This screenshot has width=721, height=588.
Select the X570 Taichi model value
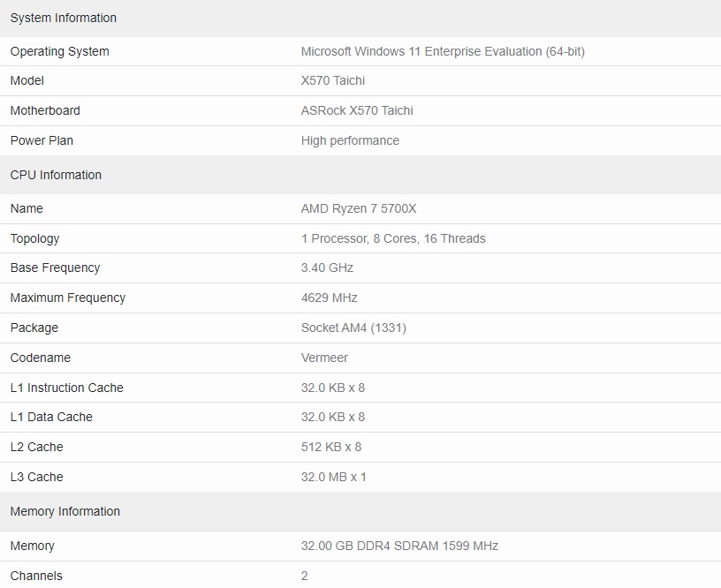[333, 81]
